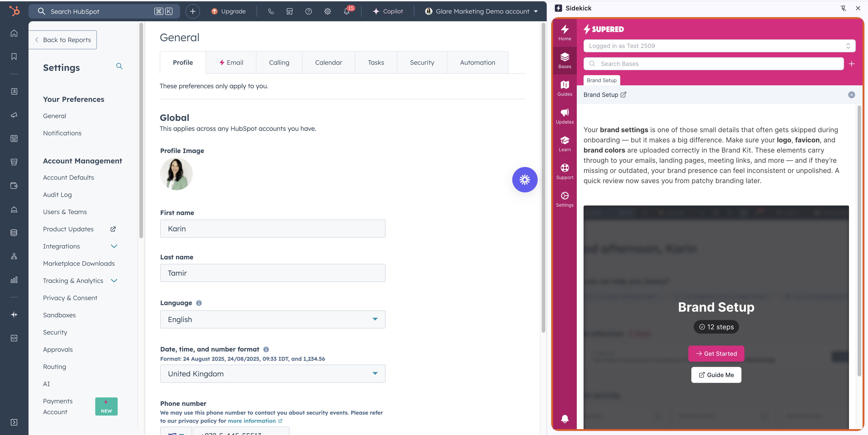Click Back to Reports button

63,40
